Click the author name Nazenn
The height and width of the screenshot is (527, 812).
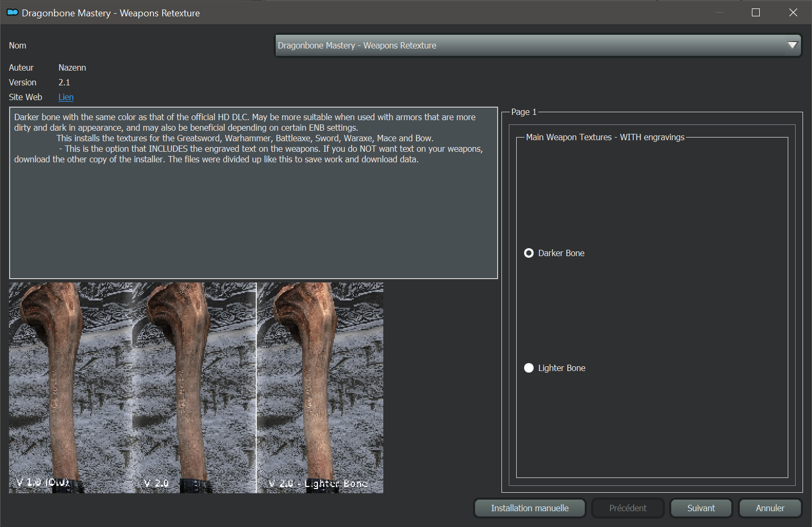(72, 67)
